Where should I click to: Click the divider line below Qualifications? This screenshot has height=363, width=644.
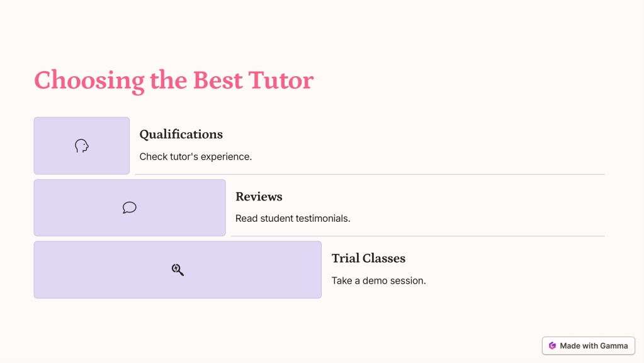coord(370,175)
